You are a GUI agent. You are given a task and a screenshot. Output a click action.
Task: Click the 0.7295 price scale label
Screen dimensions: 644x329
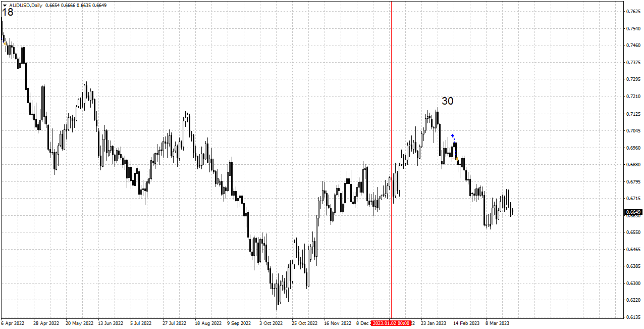coord(633,79)
